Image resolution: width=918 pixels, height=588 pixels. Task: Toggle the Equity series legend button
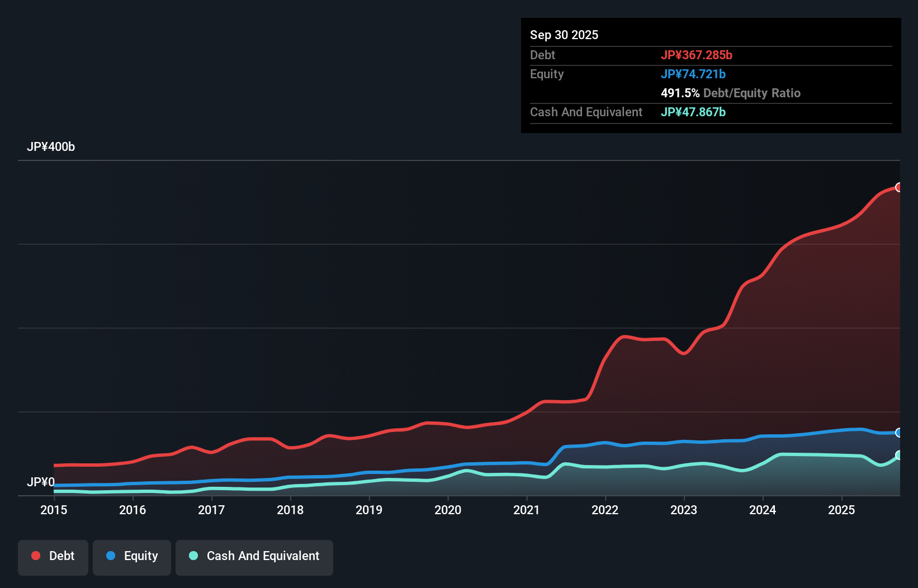point(132,557)
